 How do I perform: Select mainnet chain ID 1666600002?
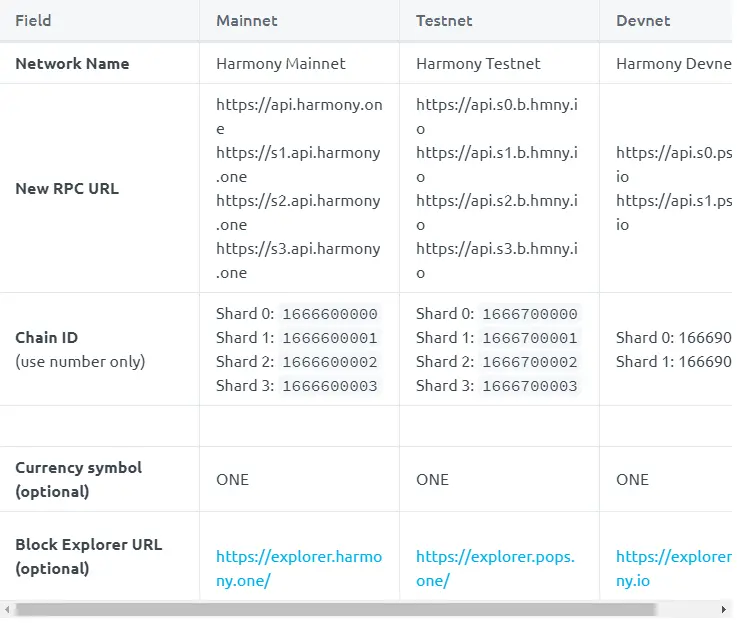[330, 362]
